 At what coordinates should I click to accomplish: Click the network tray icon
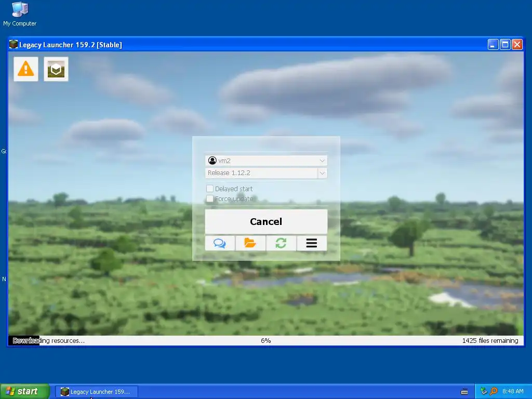pyautogui.click(x=484, y=391)
